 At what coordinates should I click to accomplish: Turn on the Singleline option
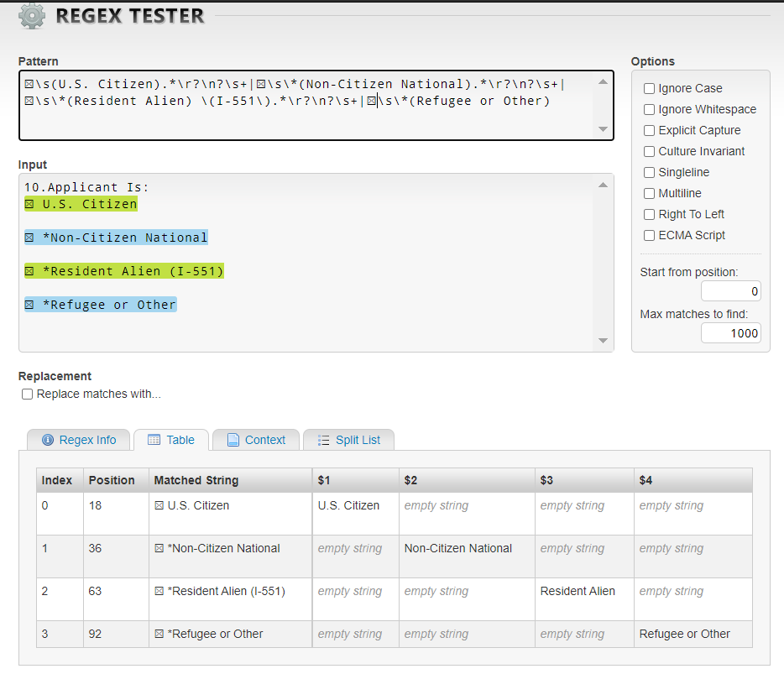(x=649, y=173)
